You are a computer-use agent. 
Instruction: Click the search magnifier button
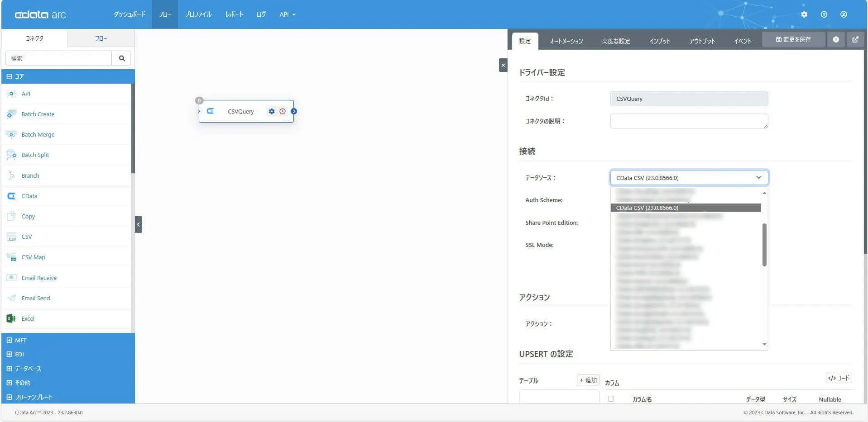pyautogui.click(x=121, y=58)
